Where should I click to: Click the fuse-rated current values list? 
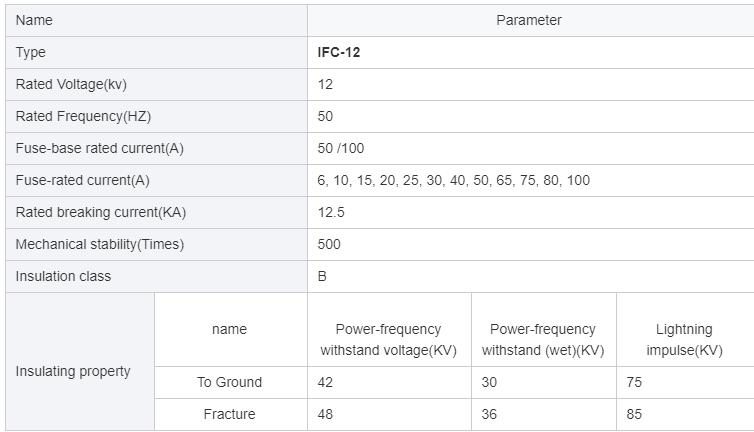pyautogui.click(x=453, y=180)
